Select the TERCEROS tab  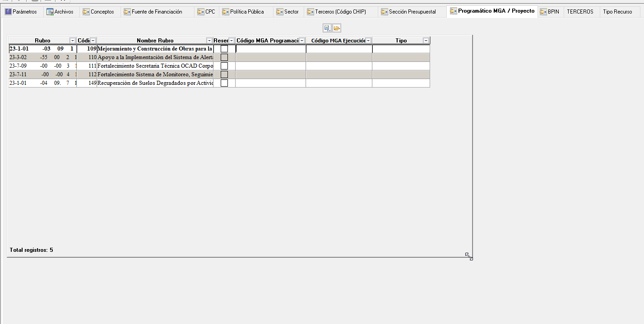pyautogui.click(x=580, y=12)
